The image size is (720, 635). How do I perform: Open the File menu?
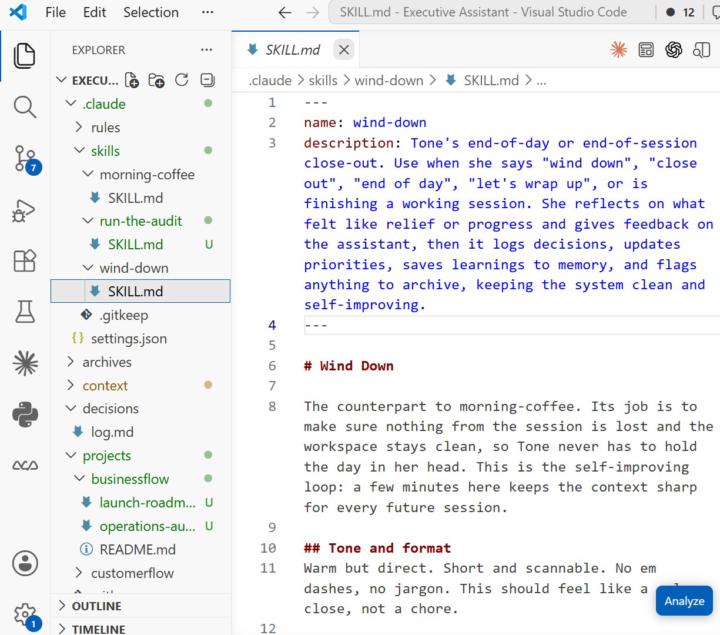[x=56, y=12]
